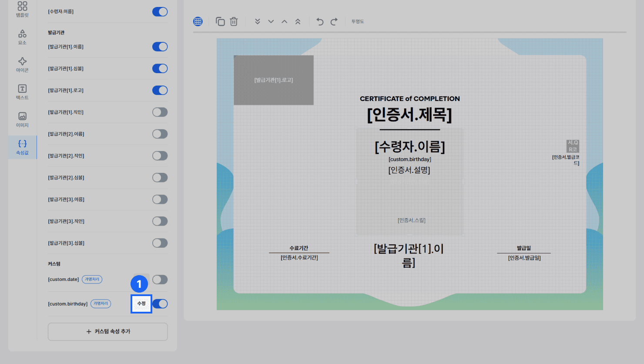Open the 템플릿 sidebar panel
Viewport: 644px width, 364px height.
point(22,9)
